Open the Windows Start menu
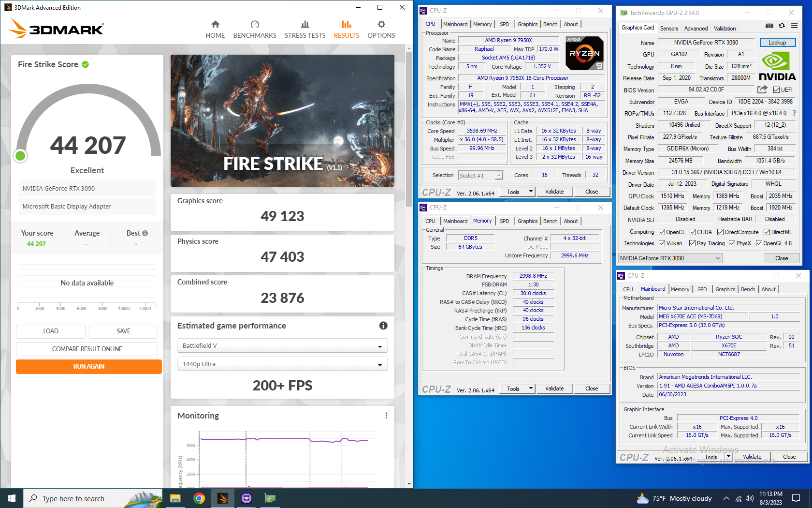Screen dimensions: 812x508 pos(12,498)
